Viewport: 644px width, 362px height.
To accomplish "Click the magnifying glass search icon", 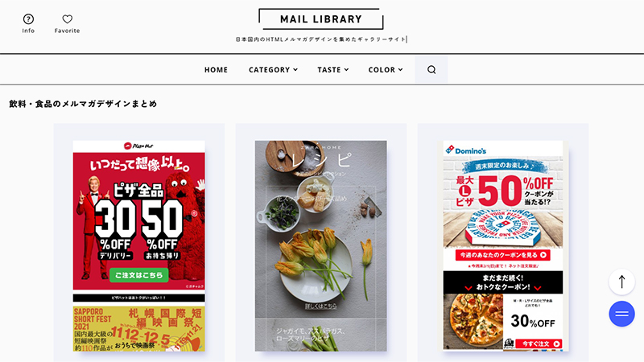I will [x=431, y=70].
